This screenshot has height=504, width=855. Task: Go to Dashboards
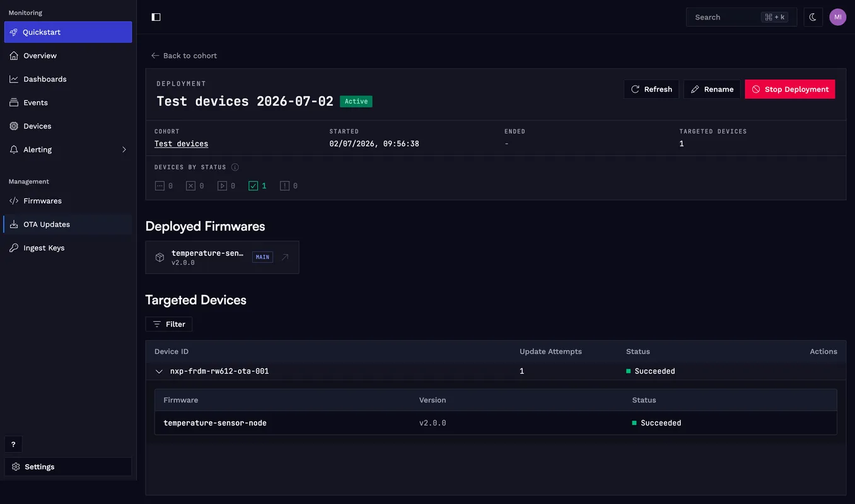click(x=68, y=79)
